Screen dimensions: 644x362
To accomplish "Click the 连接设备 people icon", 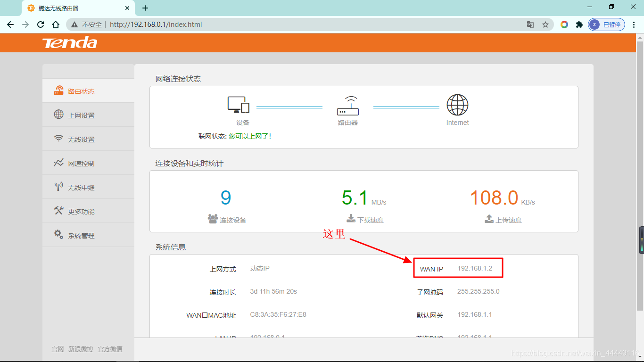I will (x=213, y=219).
